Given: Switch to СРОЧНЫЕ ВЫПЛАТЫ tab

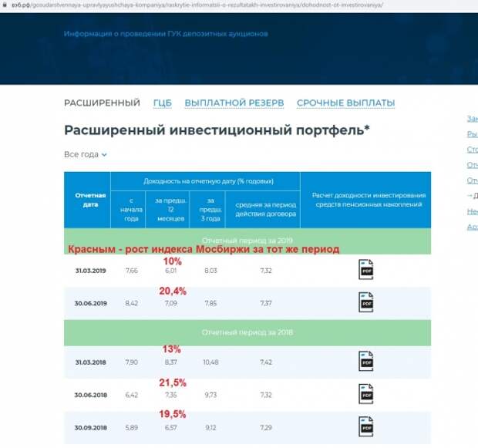Looking at the screenshot, I should point(345,103).
